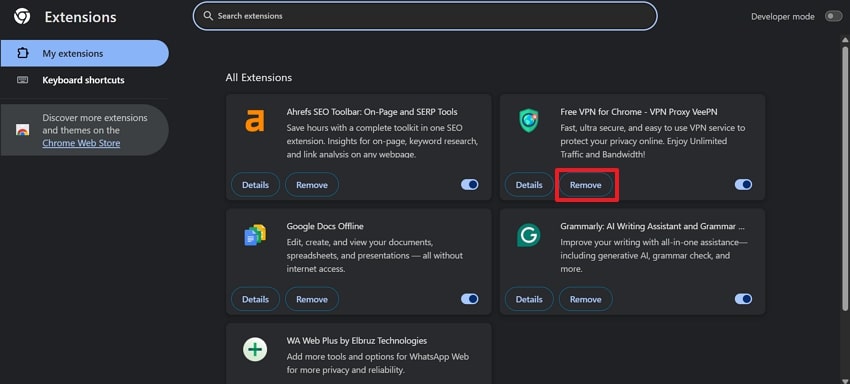Disable the Free VPN VeePN extension

tap(743, 185)
